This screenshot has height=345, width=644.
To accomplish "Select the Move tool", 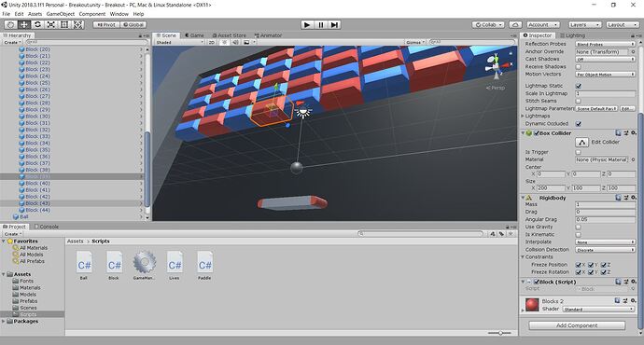I will coord(24,24).
